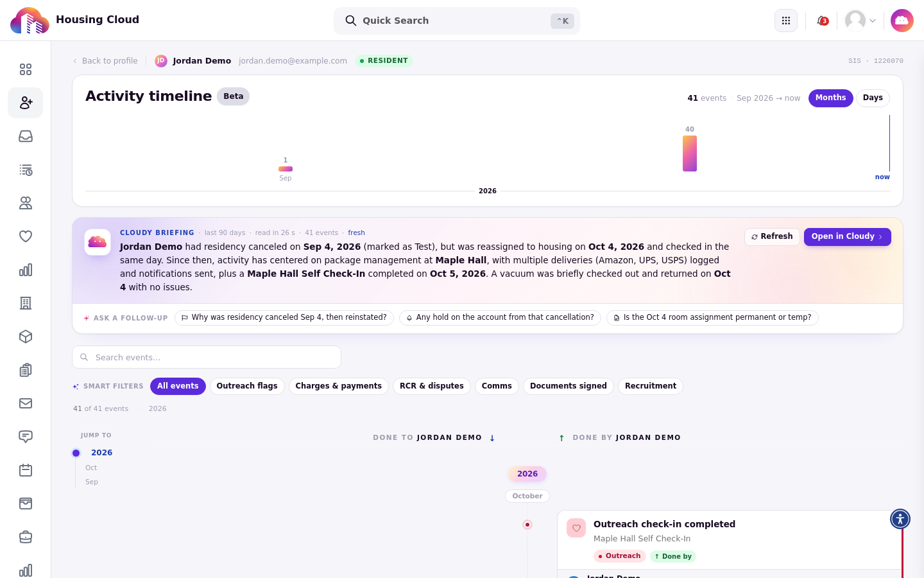924x578 pixels.
Task: Switch timeline view to Months
Action: (831, 98)
